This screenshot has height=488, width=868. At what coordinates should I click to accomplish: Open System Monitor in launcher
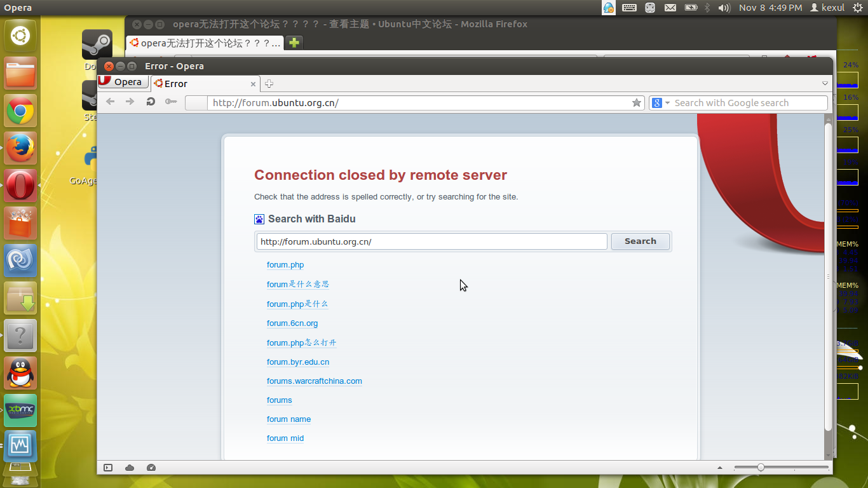click(x=20, y=446)
